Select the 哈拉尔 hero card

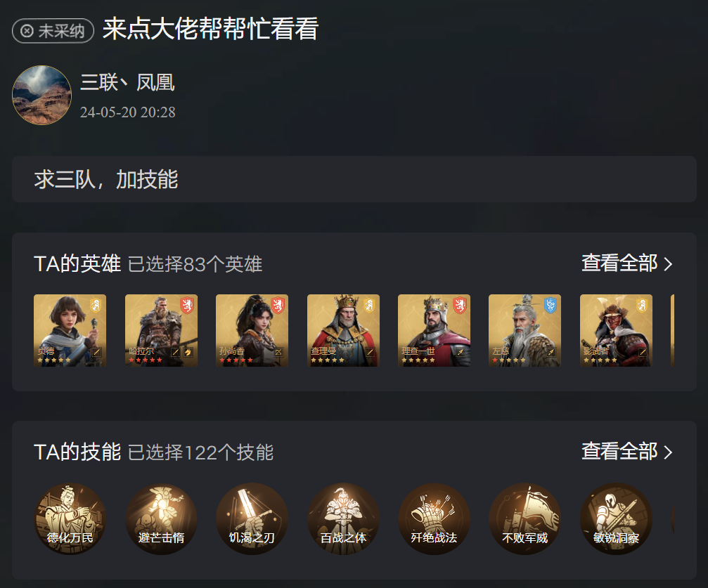tap(161, 330)
